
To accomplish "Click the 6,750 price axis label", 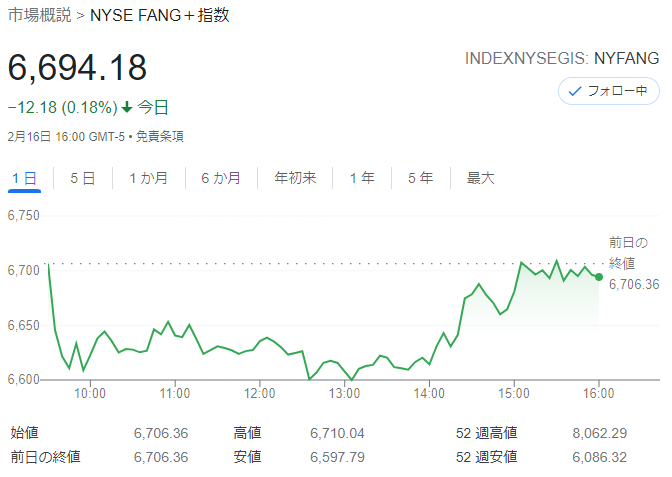I will pyautogui.click(x=24, y=215).
